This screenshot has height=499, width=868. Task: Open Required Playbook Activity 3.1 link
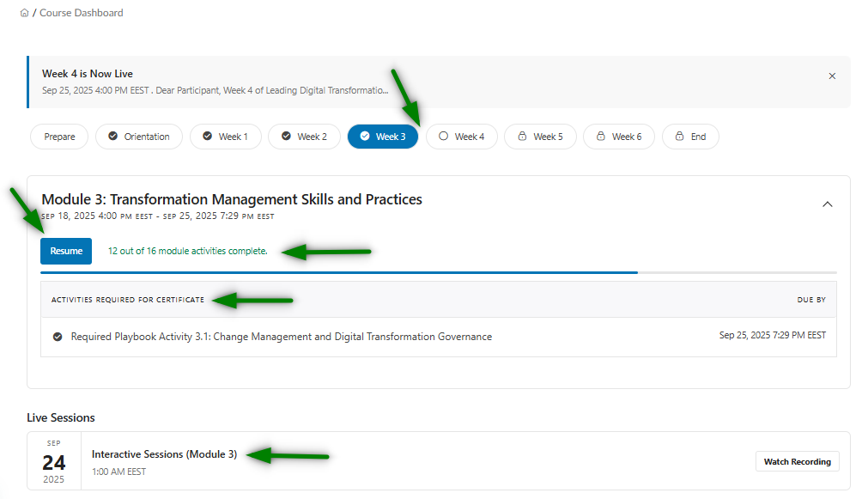coord(281,337)
